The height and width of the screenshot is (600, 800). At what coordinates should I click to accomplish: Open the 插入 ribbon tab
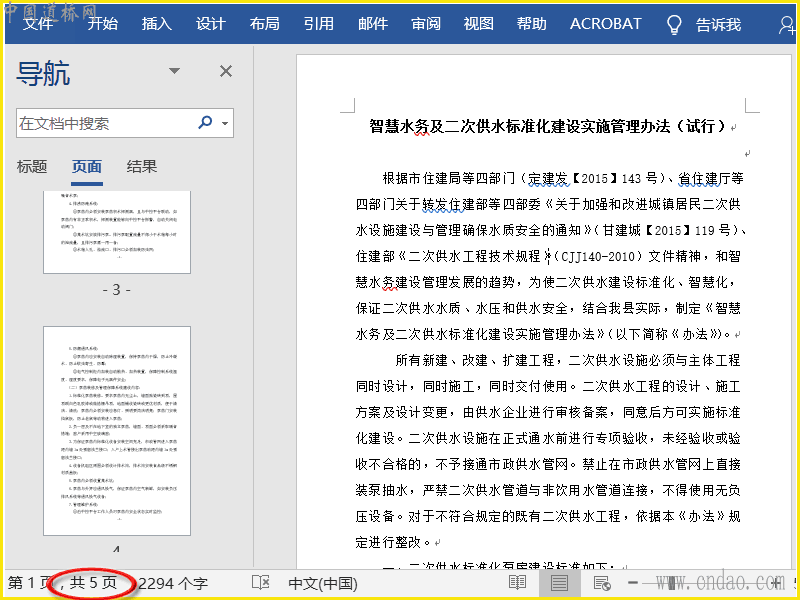pyautogui.click(x=157, y=23)
